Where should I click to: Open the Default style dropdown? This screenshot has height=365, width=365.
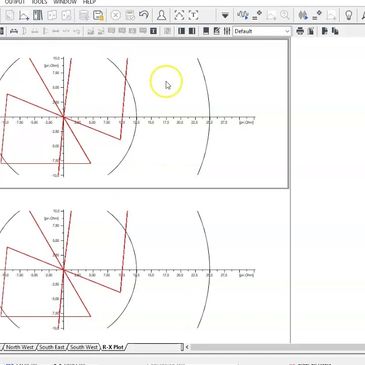click(x=262, y=31)
